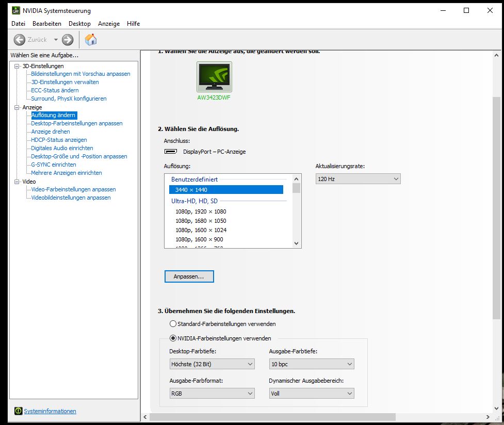Open the Ausgabe-Farbtiefe 10 bpc dropdown
Viewport: 504px width, 425px height.
click(x=312, y=364)
